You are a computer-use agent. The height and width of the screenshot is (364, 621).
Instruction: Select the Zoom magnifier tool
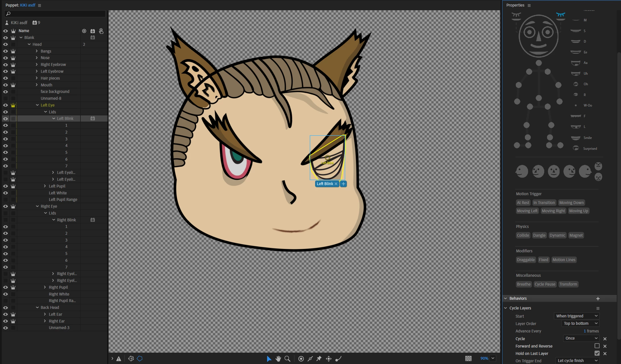tap(287, 359)
